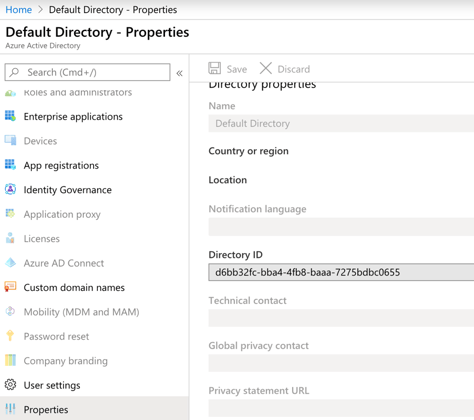This screenshot has width=474, height=420.
Task: Click the magnifier icon in the search box
Action: [14, 72]
